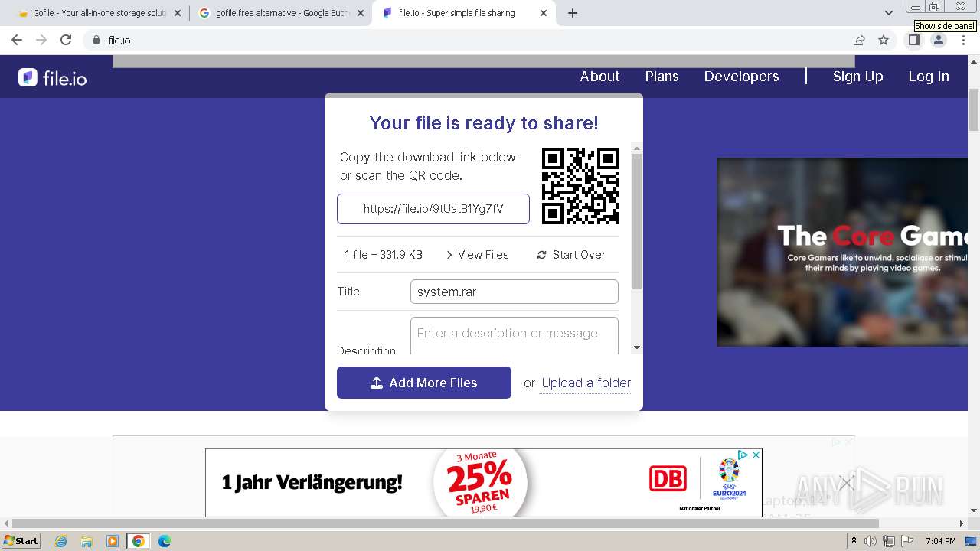Click the AdChoices icon on banner
Screen dimensions: 980x551
point(743,455)
